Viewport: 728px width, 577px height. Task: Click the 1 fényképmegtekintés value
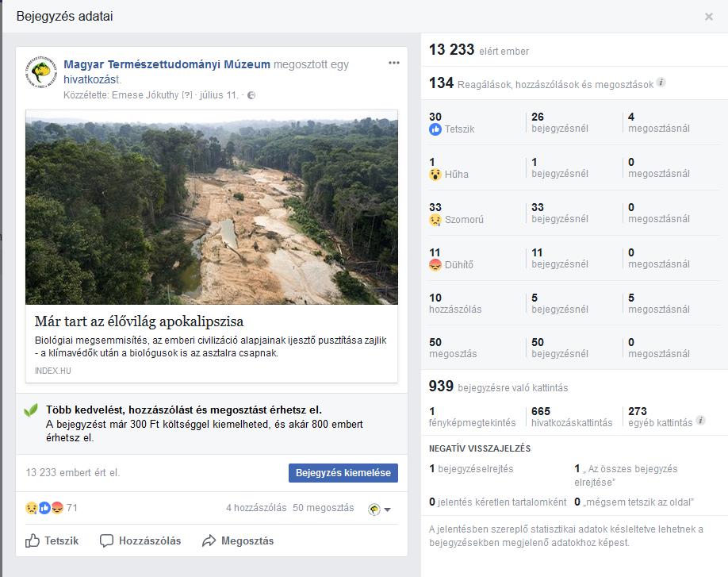coord(472,417)
